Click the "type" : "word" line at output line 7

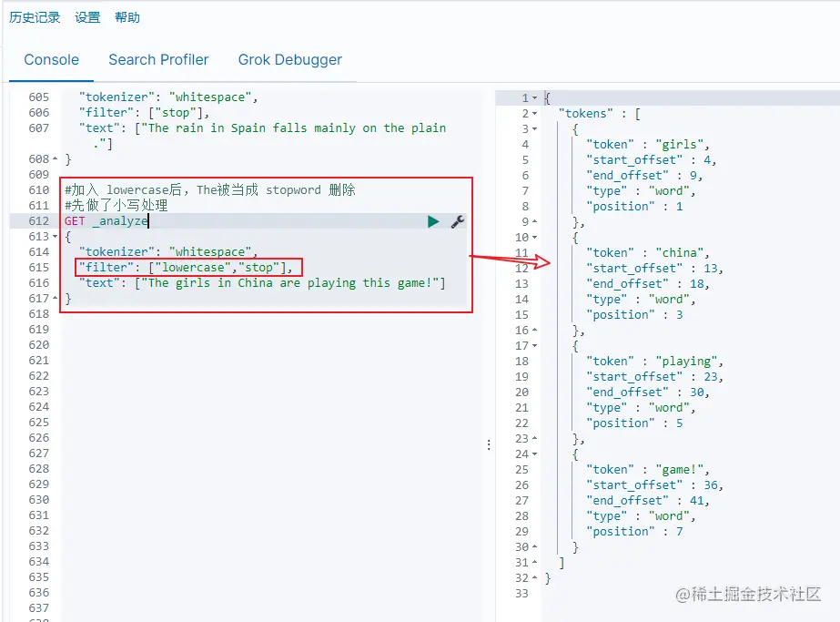tap(641, 191)
